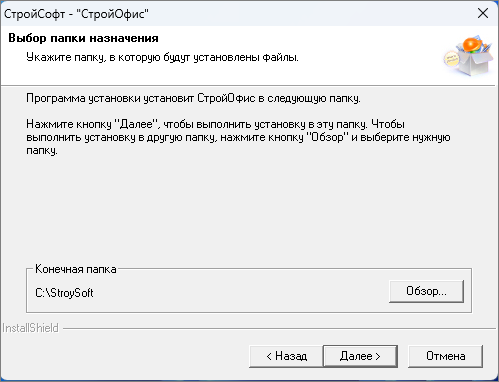Click the InstallShield label
The width and height of the screenshot is (499, 382).
pos(30,328)
